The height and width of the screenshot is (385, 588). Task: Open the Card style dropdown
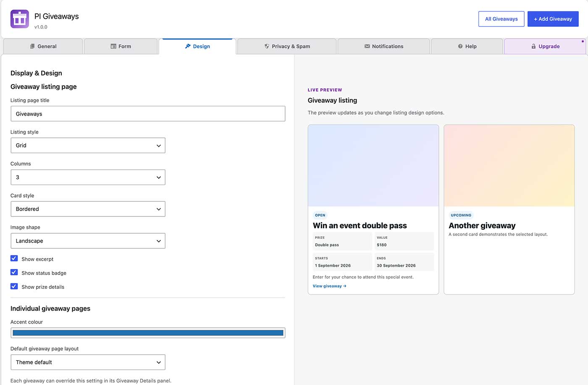pos(88,209)
